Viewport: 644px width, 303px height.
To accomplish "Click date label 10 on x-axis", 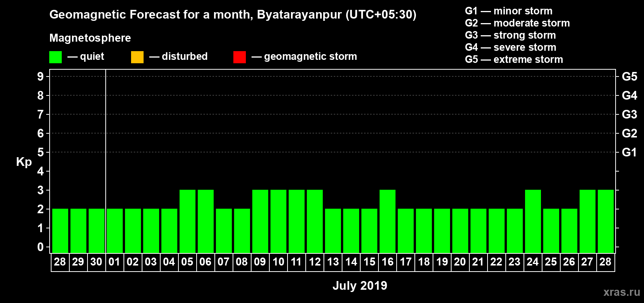I will coord(278,262).
